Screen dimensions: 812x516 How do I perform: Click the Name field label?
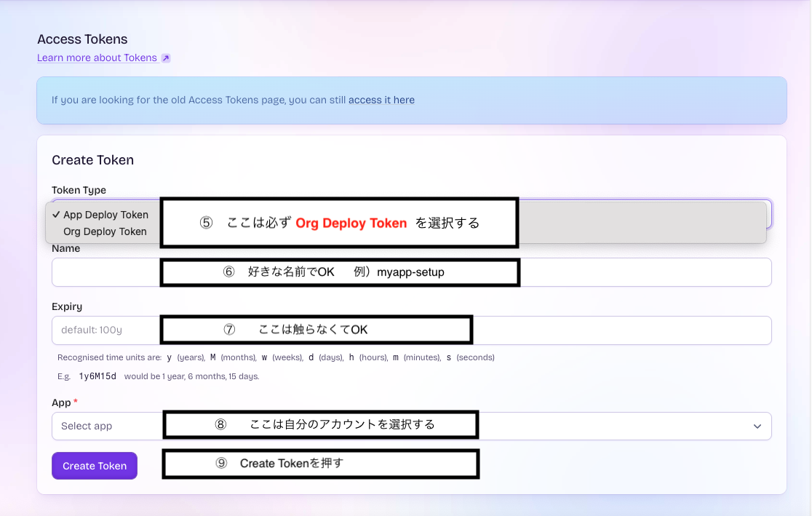[x=66, y=248]
